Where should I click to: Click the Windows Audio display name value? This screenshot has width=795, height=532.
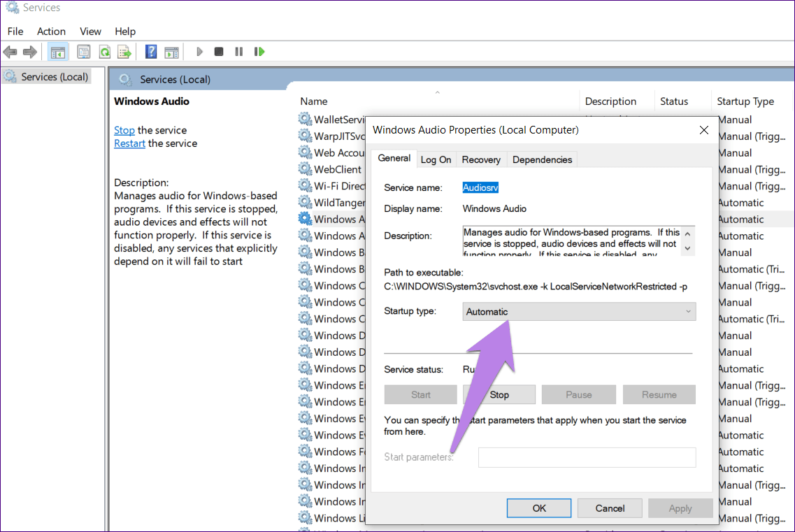(x=494, y=209)
